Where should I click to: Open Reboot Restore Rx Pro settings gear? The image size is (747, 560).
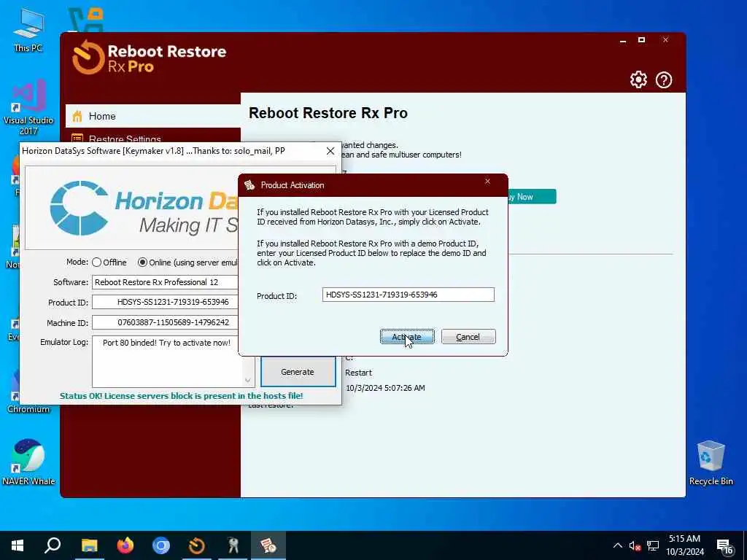pos(638,79)
